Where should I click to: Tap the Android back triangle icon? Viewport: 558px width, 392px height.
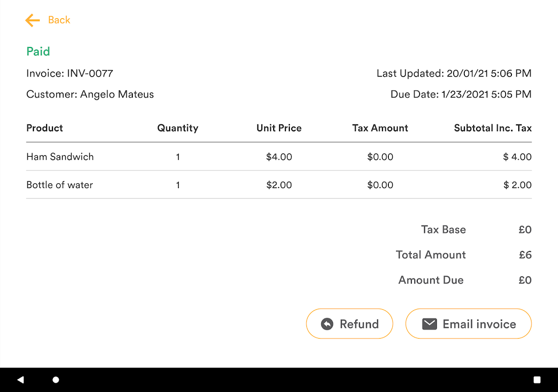click(20, 380)
